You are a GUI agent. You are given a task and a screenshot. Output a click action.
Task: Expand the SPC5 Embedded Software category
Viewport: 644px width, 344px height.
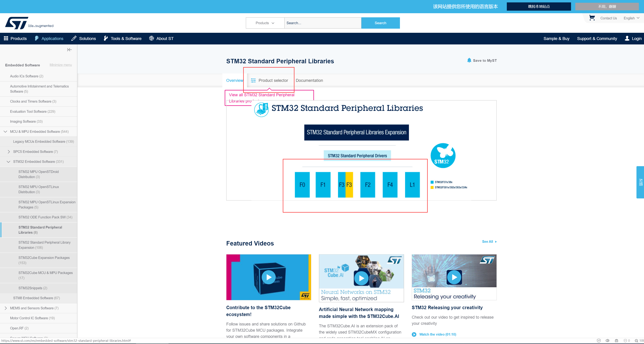[x=9, y=151]
